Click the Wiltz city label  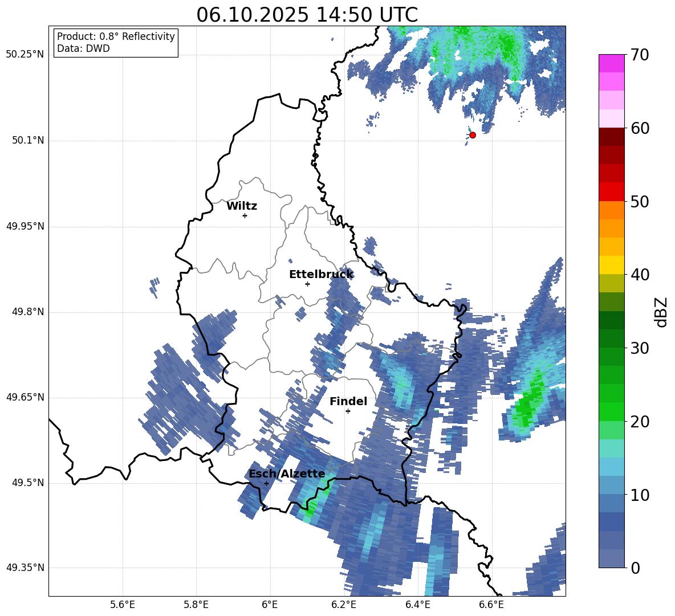click(242, 206)
